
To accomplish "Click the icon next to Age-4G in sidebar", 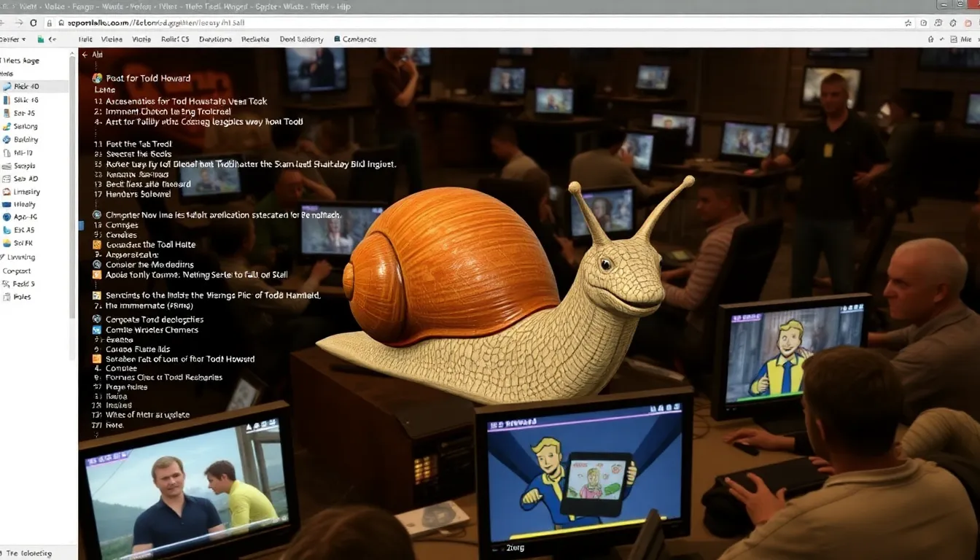I will coord(7,217).
